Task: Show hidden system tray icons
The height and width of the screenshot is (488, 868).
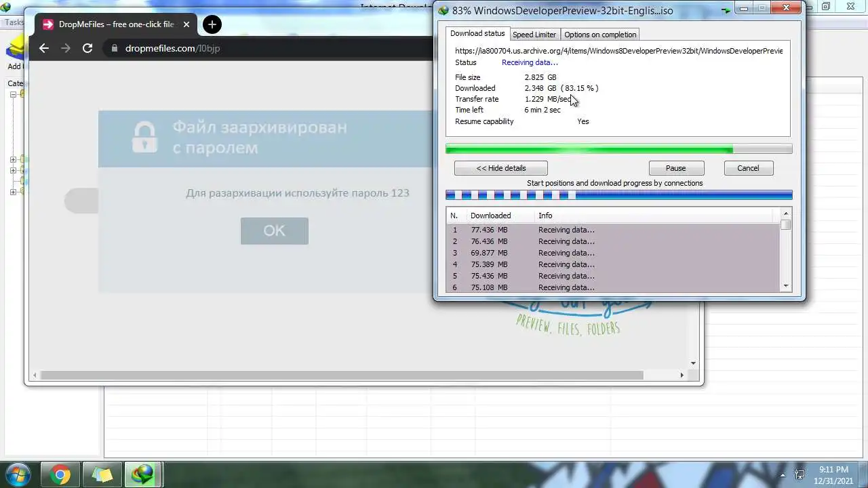Action: (783, 475)
